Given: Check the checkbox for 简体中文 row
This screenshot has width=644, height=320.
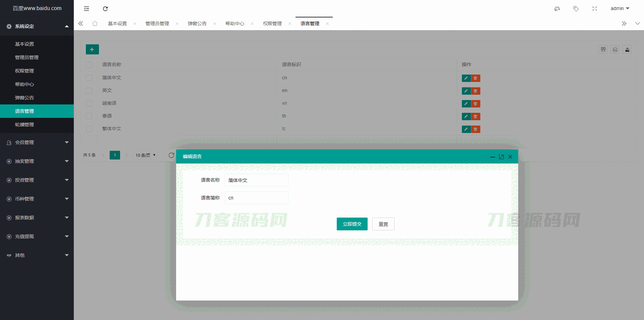Looking at the screenshot, I should 89,78.
